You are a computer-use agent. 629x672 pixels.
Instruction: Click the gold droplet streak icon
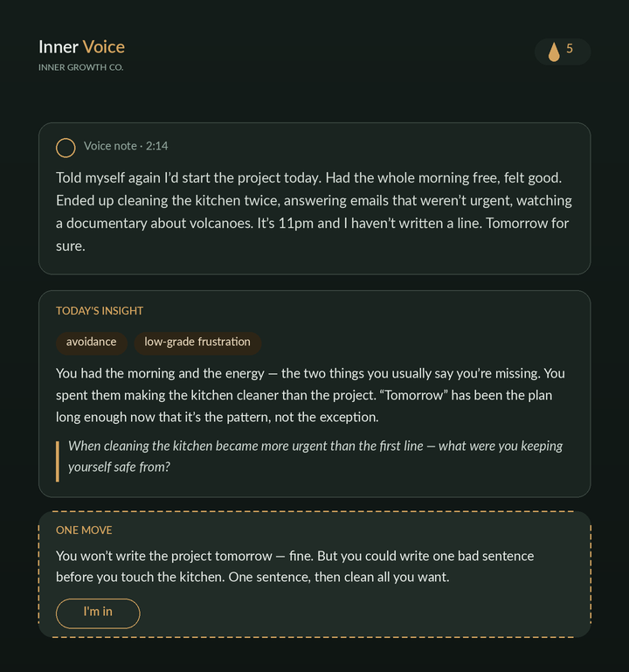click(x=554, y=52)
